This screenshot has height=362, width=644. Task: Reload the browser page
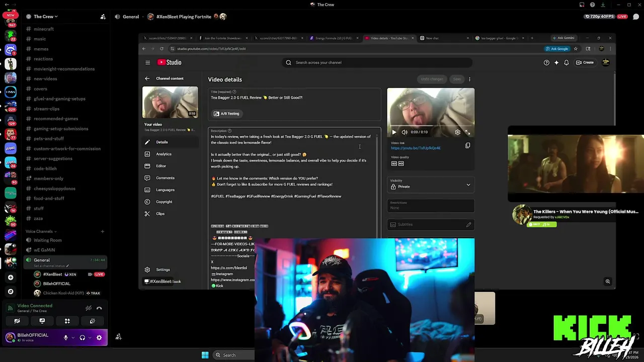click(x=162, y=49)
